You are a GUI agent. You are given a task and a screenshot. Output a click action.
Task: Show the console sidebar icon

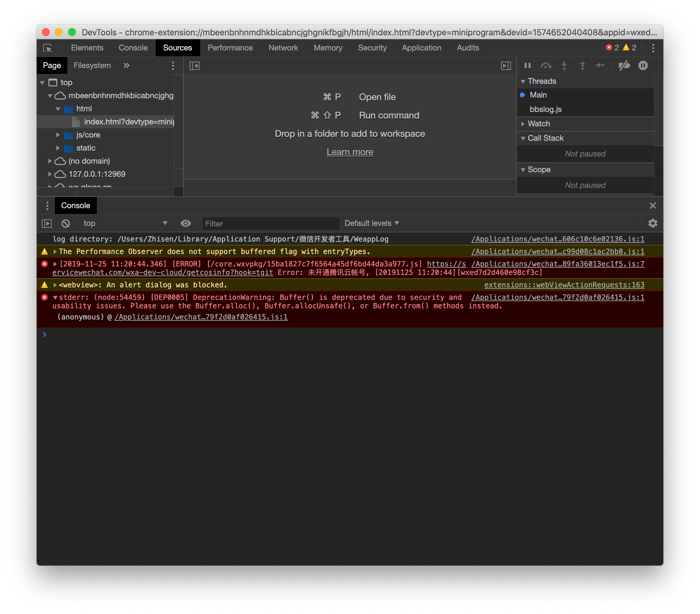pos(47,224)
